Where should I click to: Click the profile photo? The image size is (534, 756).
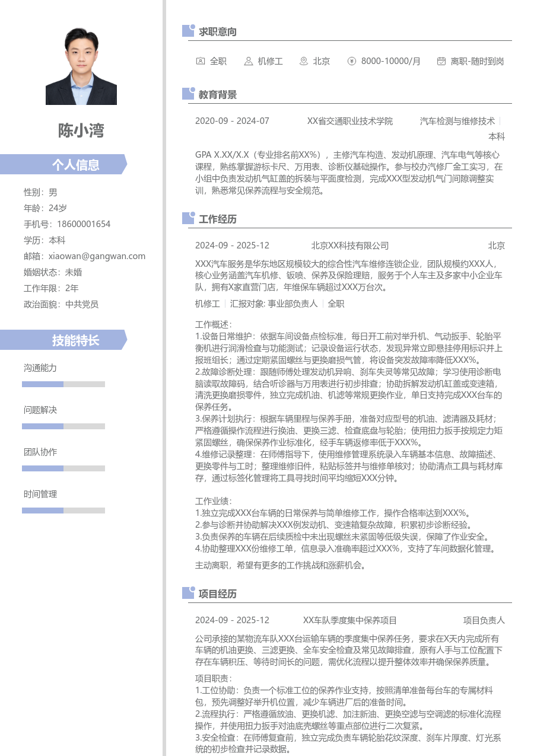81,66
